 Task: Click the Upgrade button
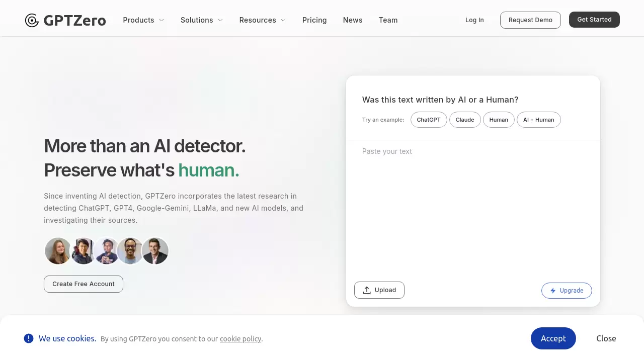(x=567, y=291)
